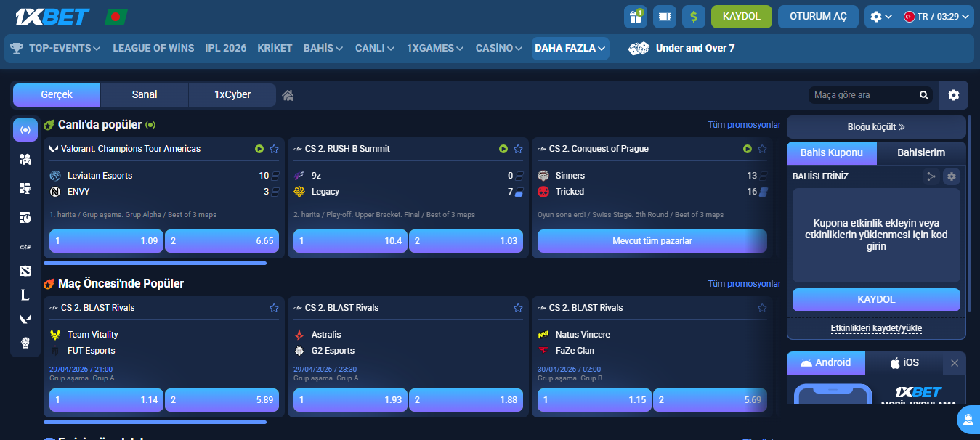Click the dice icon beside Under and Over 7
This screenshot has height=440, width=980.
coord(639,49)
